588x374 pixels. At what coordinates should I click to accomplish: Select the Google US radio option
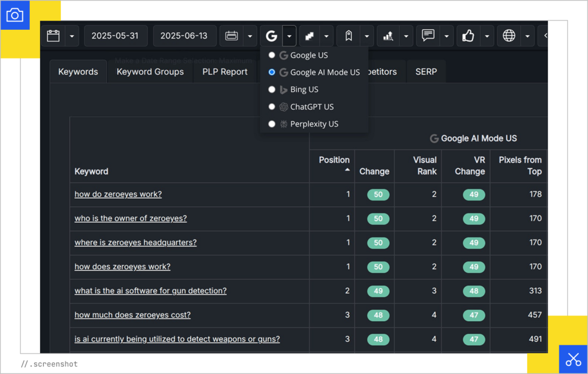point(272,55)
